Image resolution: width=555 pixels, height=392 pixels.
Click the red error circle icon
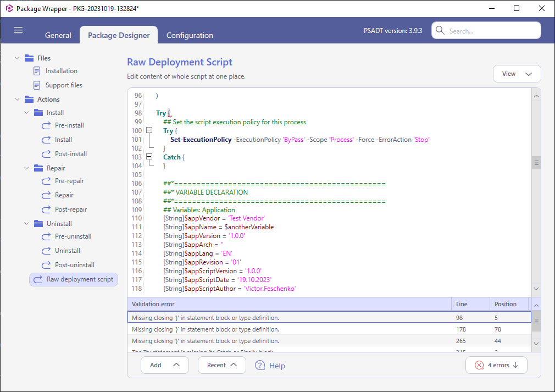(x=479, y=365)
